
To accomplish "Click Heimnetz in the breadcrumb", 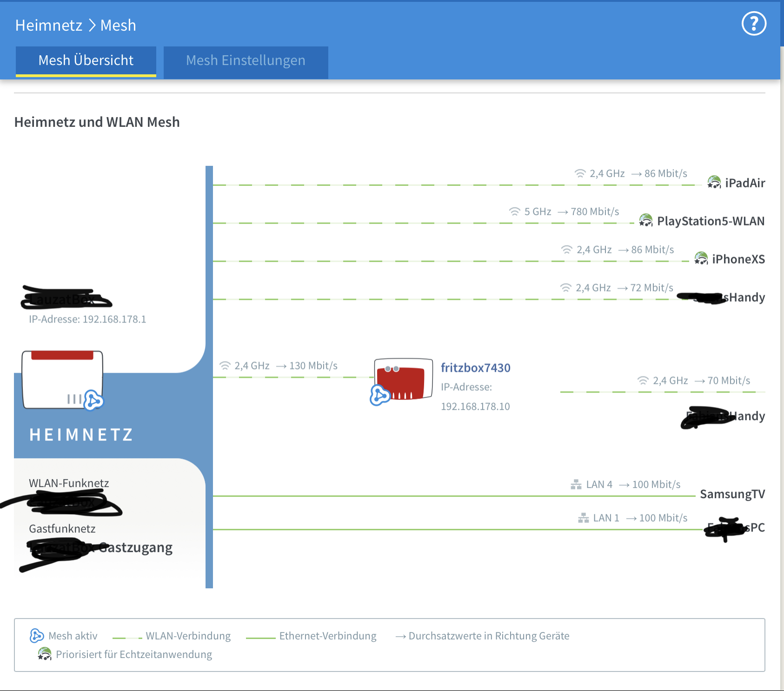I will 49,25.
